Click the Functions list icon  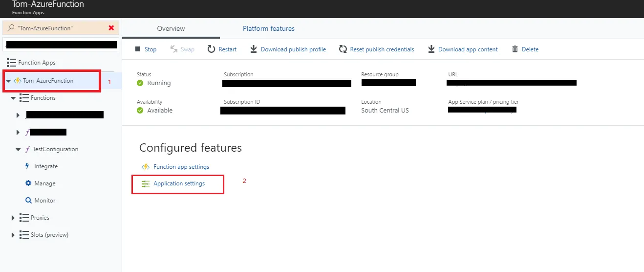24,98
